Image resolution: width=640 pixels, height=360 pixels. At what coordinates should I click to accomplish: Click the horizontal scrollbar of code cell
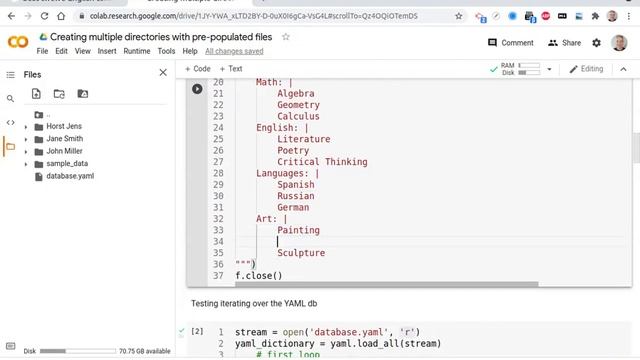tap(386, 284)
